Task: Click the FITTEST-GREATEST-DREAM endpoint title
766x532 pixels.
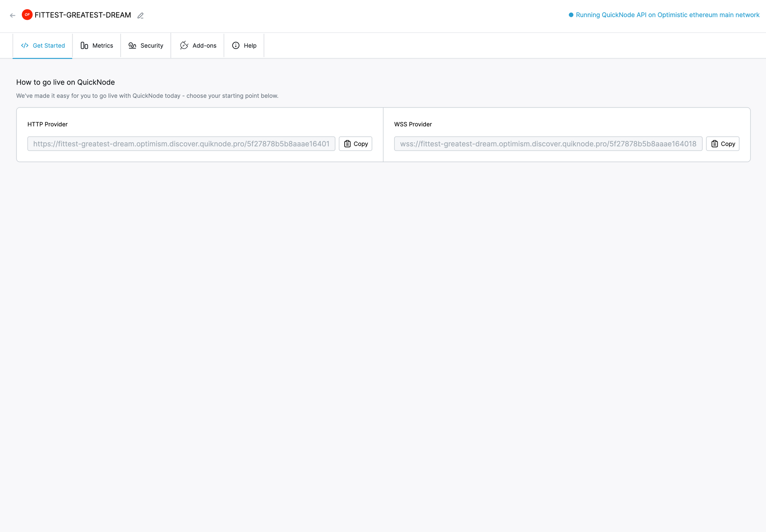Action: pos(83,15)
